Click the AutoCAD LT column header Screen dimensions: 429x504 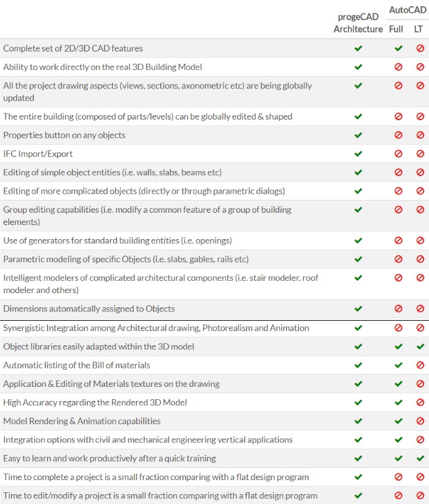tap(418, 29)
